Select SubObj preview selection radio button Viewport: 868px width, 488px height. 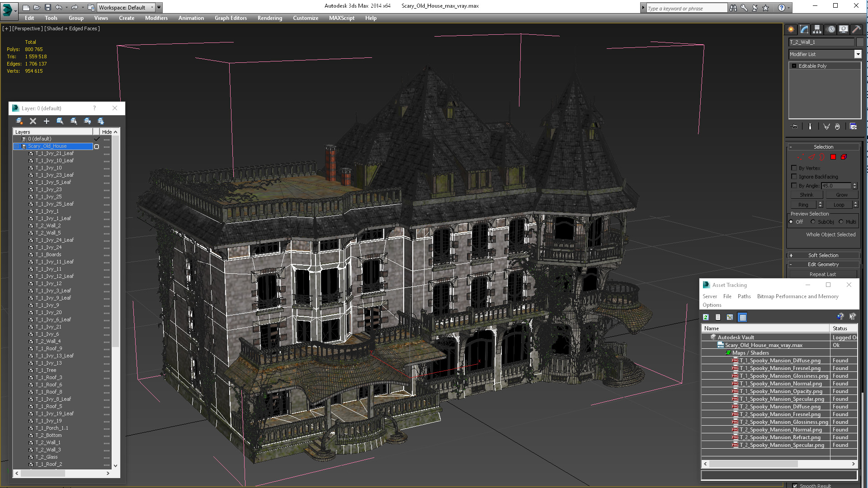tap(813, 222)
